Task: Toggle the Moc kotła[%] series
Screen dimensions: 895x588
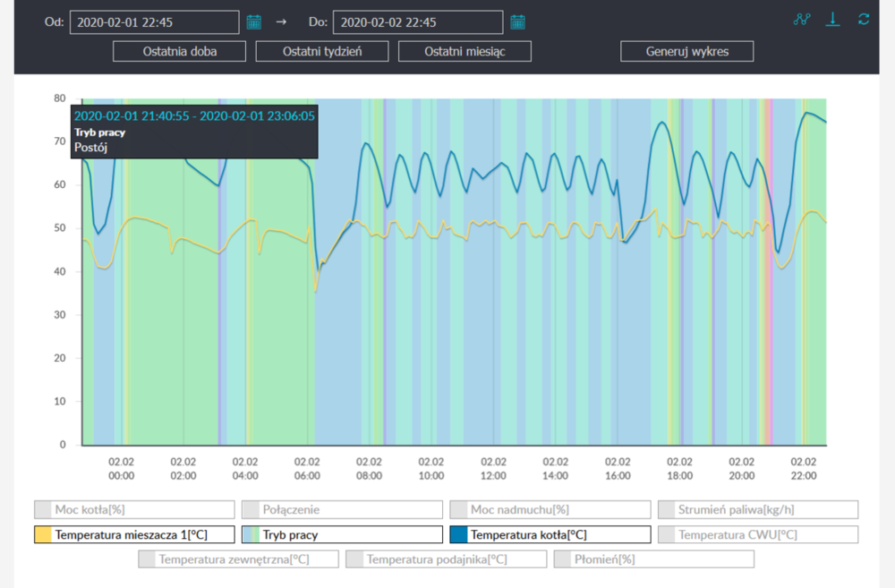Action: (x=134, y=509)
